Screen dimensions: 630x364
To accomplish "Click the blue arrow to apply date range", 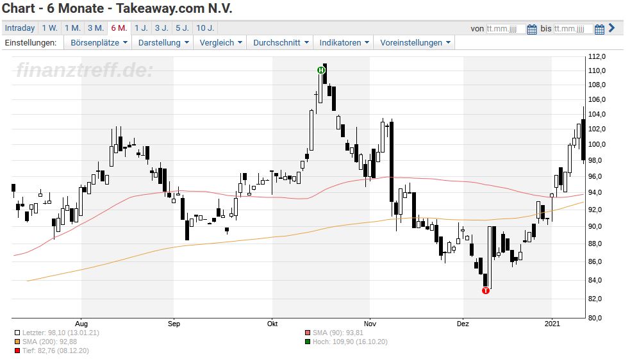I will coord(612,28).
